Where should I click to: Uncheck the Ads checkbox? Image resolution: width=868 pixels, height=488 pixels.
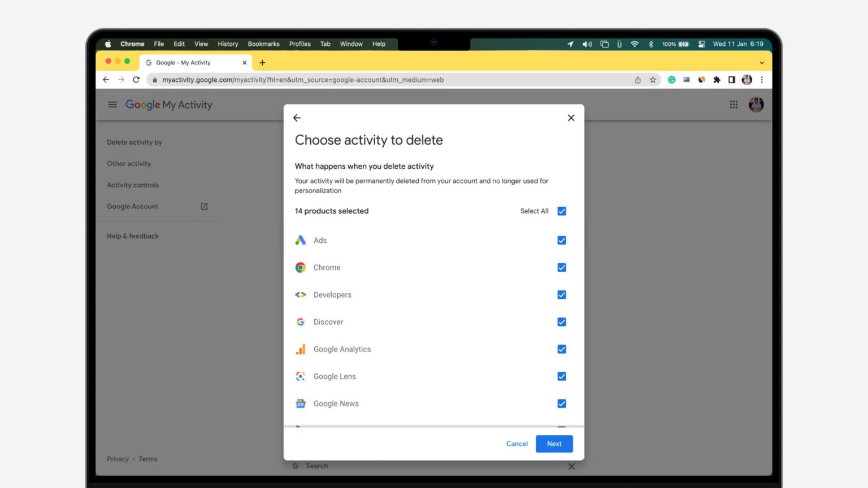tap(562, 241)
